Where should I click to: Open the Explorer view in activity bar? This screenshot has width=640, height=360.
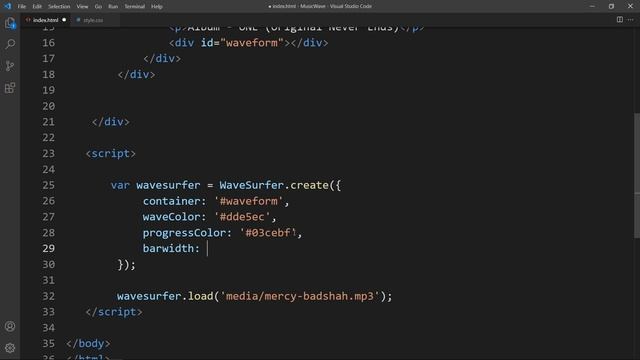(x=10, y=23)
